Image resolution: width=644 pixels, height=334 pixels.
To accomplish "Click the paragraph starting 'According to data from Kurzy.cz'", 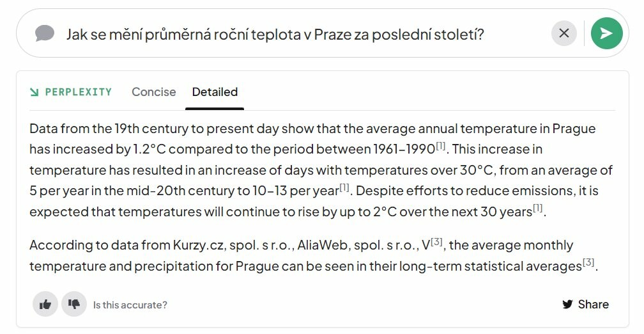I will (314, 255).
